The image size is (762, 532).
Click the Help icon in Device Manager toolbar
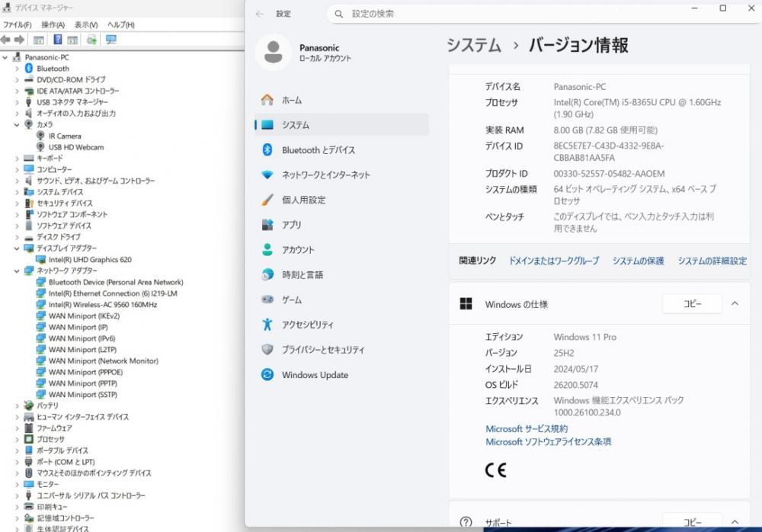coord(57,40)
